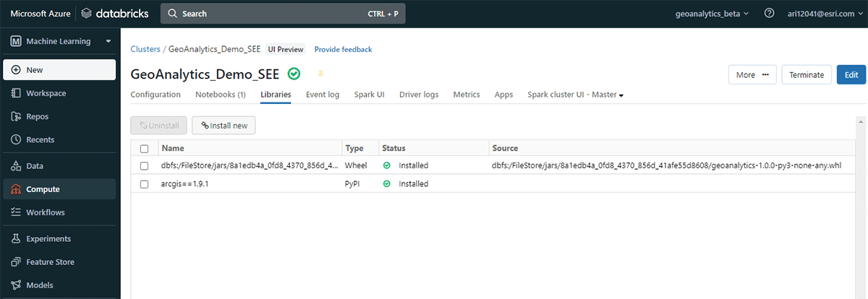Open Recents in the sidebar

(x=40, y=139)
